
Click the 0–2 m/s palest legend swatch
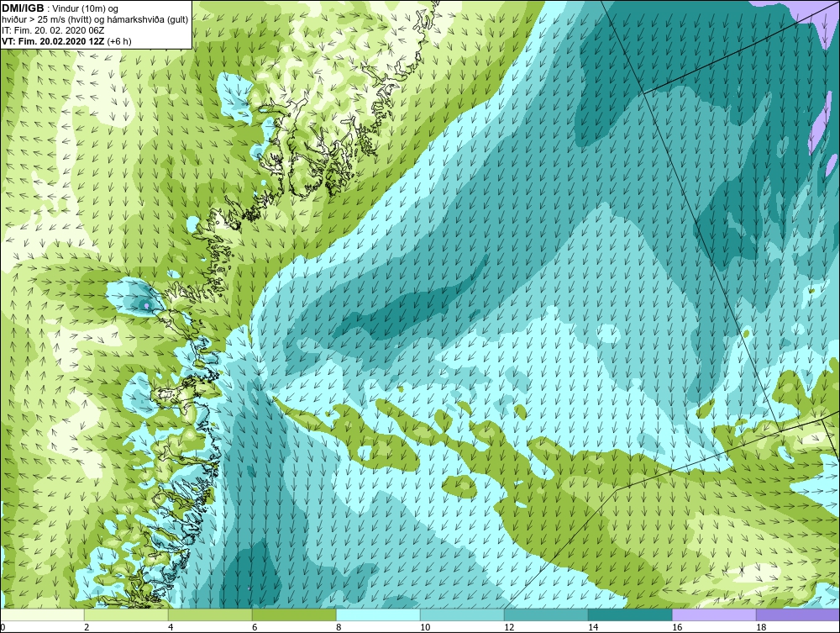(42, 615)
